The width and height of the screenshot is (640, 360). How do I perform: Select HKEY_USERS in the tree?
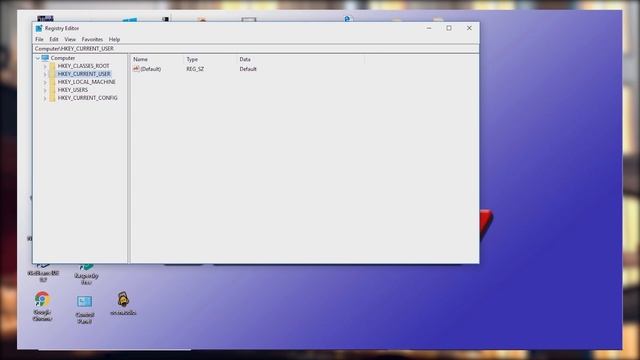click(73, 90)
